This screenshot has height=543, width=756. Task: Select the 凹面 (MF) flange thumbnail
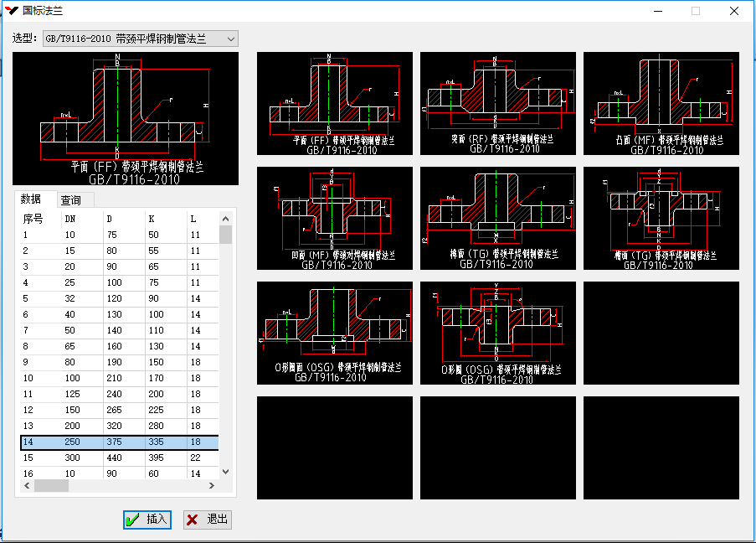tap(335, 218)
